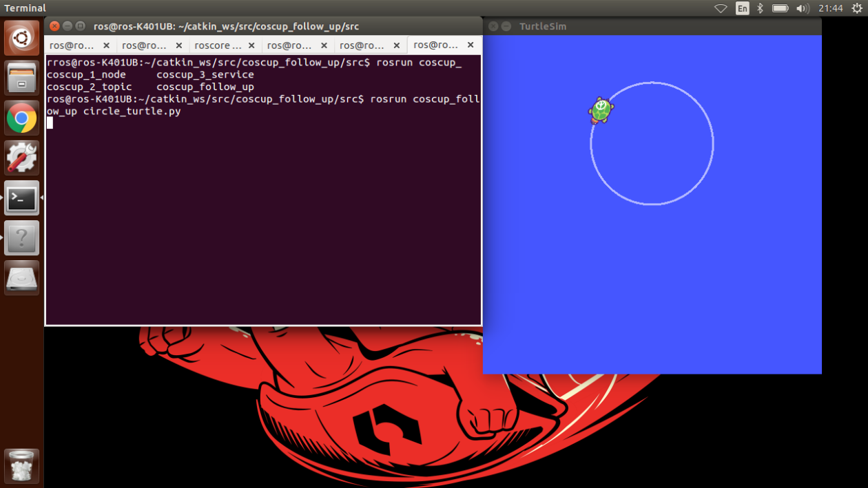This screenshot has height=488, width=868.
Task: Show the calendar from the 21:44 clock
Action: [831, 8]
